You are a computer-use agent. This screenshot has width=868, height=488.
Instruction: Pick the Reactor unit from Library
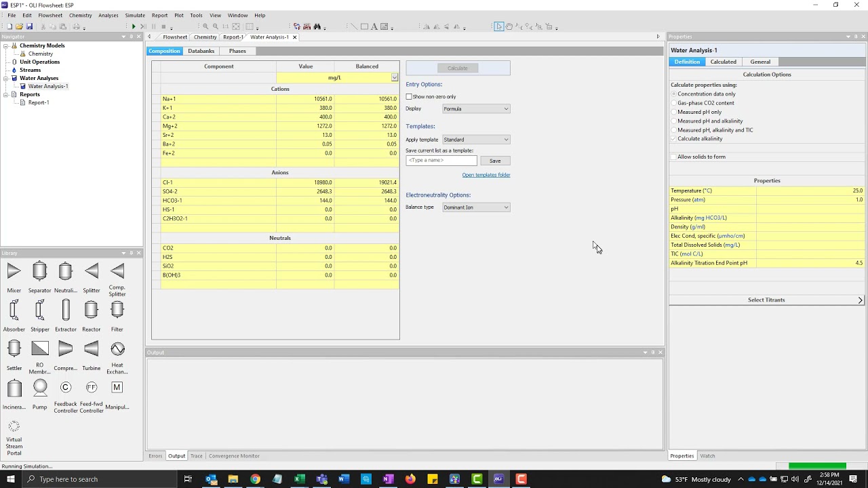92,310
